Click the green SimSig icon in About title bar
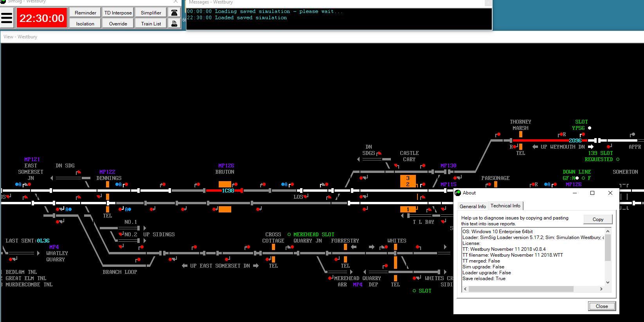Viewport: 644px width, 322px height. (458, 193)
